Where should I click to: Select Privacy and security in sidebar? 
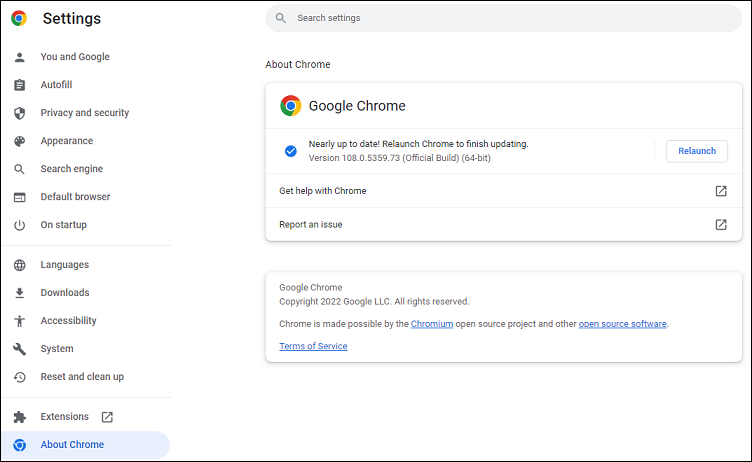pyautogui.click(x=85, y=113)
